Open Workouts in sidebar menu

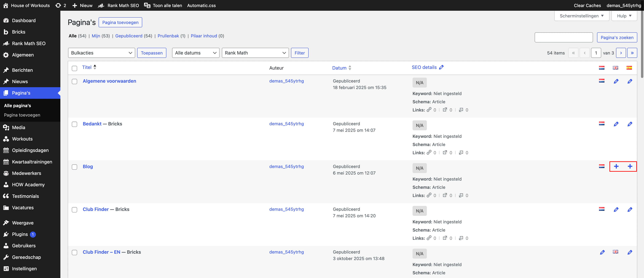pyautogui.click(x=22, y=139)
